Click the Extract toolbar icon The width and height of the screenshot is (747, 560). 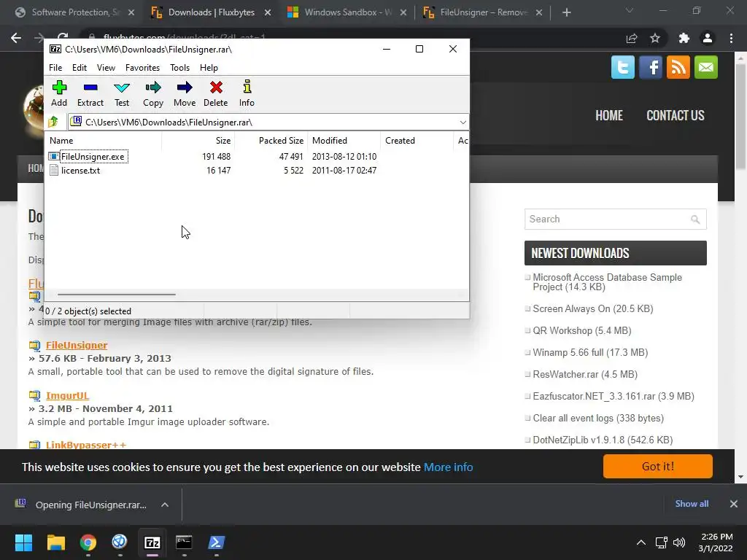pos(90,93)
